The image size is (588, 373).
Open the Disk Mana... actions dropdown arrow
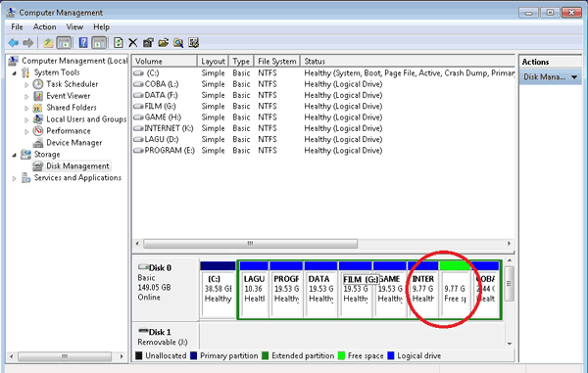click(x=574, y=77)
